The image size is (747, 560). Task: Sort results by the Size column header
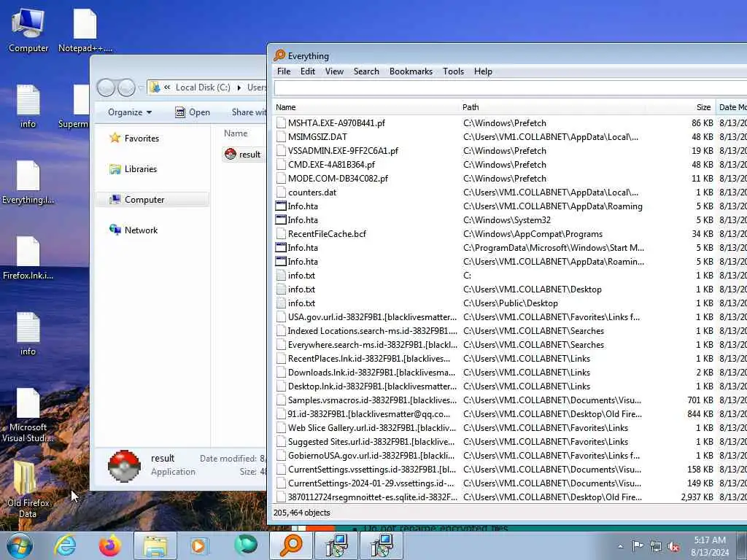click(681, 107)
